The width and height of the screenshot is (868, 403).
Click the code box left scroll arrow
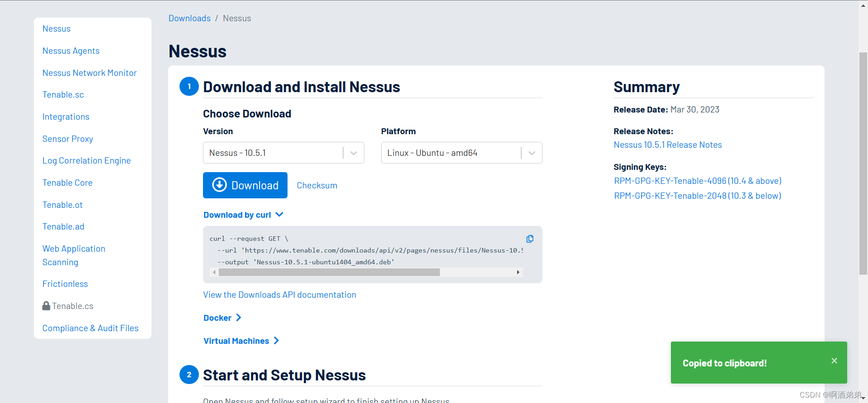click(x=214, y=272)
